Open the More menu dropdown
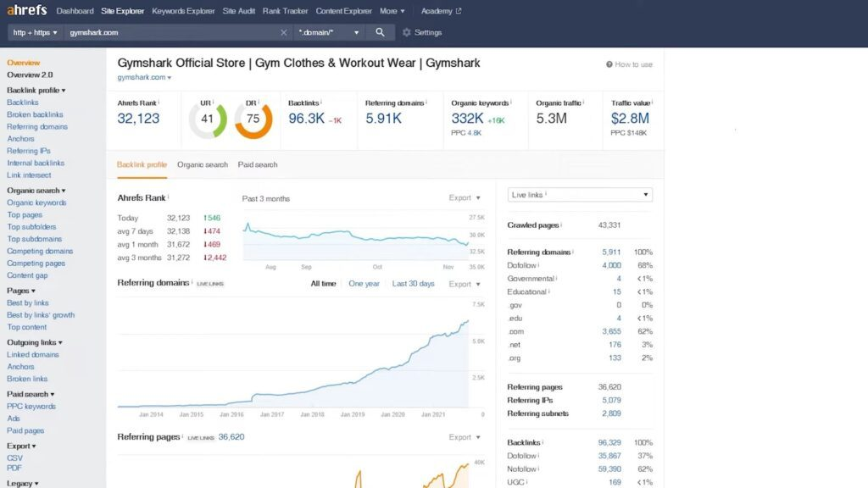 [392, 11]
